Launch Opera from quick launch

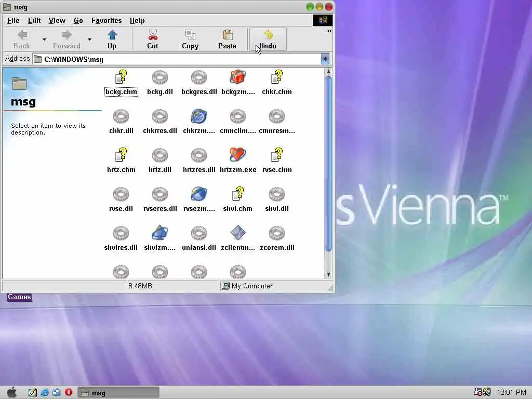pos(69,393)
